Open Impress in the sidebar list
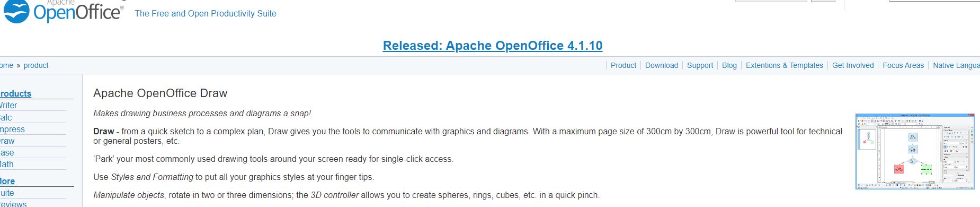This screenshot has width=980, height=207. [x=12, y=129]
